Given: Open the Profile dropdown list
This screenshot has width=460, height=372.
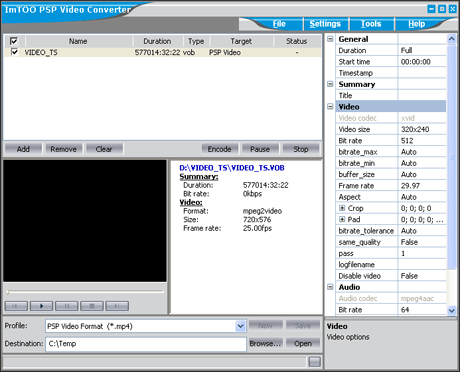Looking at the screenshot, I should tap(240, 326).
